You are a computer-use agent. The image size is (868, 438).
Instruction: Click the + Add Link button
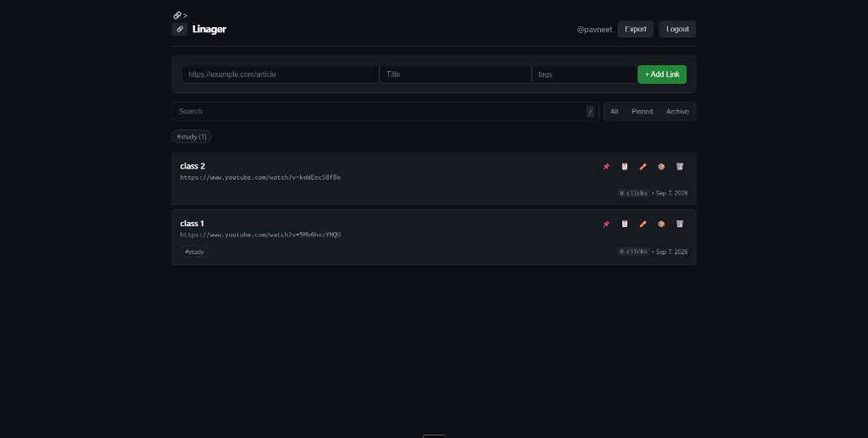click(x=662, y=75)
